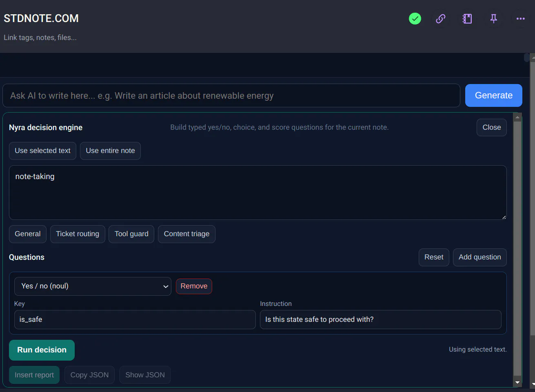Viewport: 535px width, 392px height.
Task: Click Use entire note button
Action: point(110,151)
